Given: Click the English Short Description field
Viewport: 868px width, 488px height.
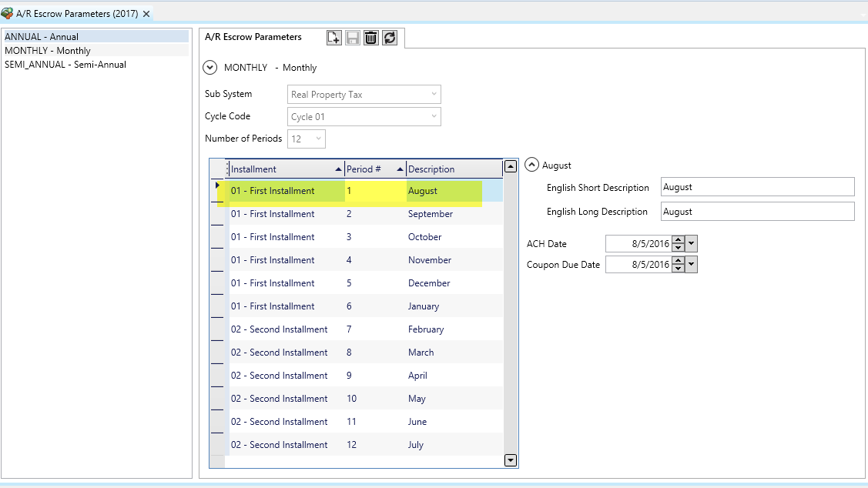Looking at the screenshot, I should [x=756, y=187].
